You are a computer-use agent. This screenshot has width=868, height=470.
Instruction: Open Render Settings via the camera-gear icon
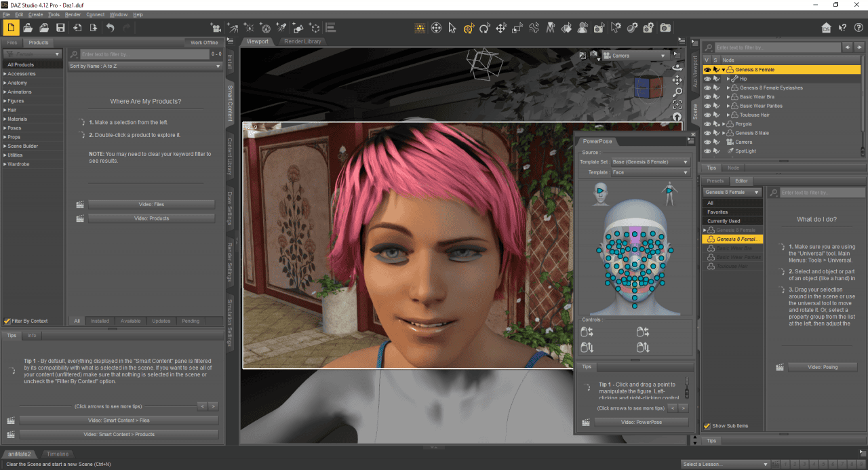pyautogui.click(x=648, y=28)
